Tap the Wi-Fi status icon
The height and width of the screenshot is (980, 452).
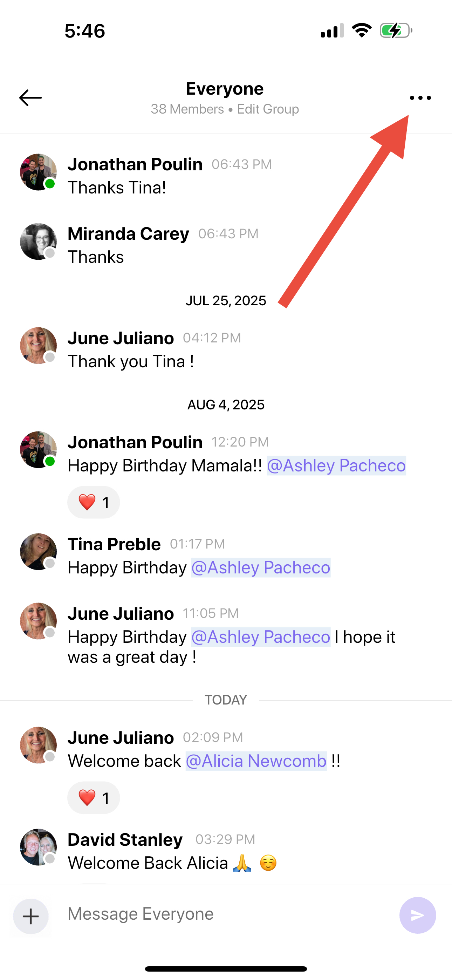pyautogui.click(x=362, y=30)
